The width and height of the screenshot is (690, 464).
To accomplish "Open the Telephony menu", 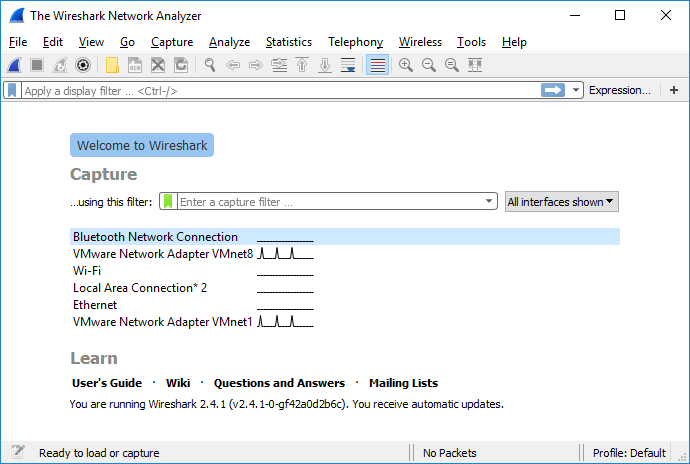I will (356, 42).
